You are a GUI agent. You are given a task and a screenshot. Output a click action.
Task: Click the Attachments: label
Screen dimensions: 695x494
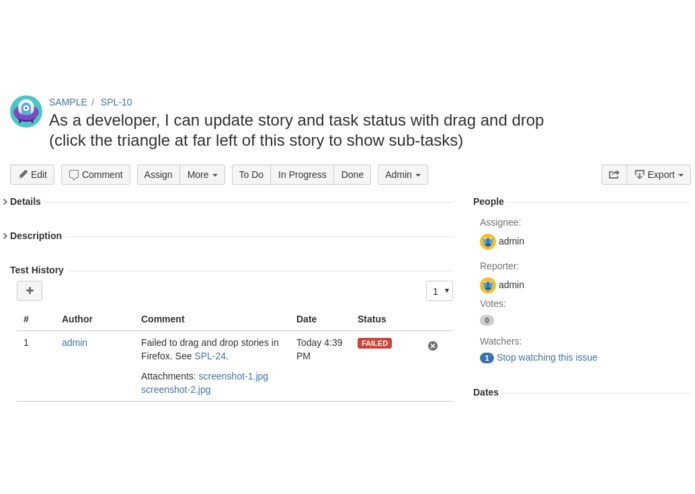click(x=168, y=376)
